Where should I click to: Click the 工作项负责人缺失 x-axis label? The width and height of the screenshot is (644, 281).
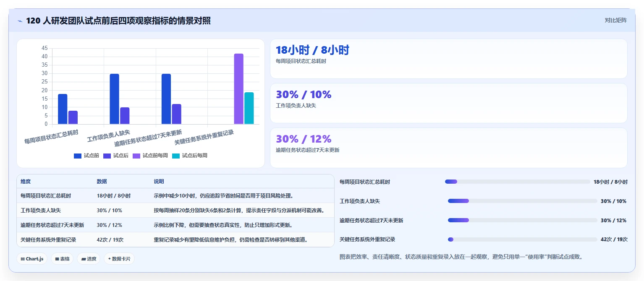pos(109,136)
